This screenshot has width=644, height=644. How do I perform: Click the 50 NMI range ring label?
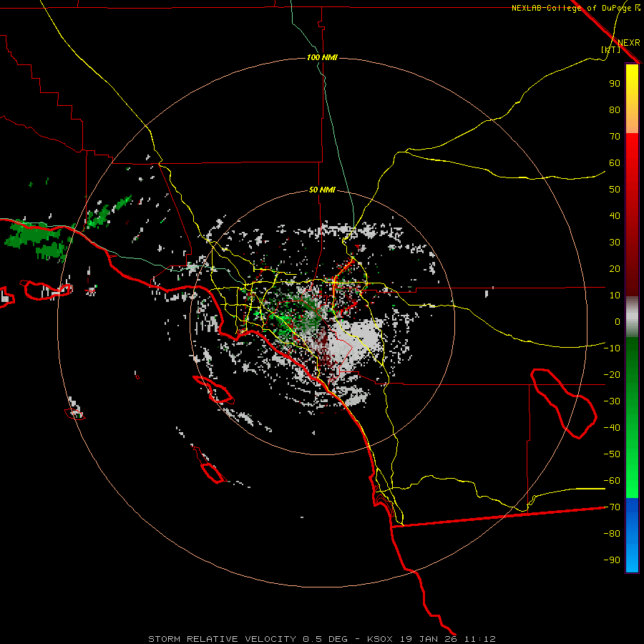322,190
